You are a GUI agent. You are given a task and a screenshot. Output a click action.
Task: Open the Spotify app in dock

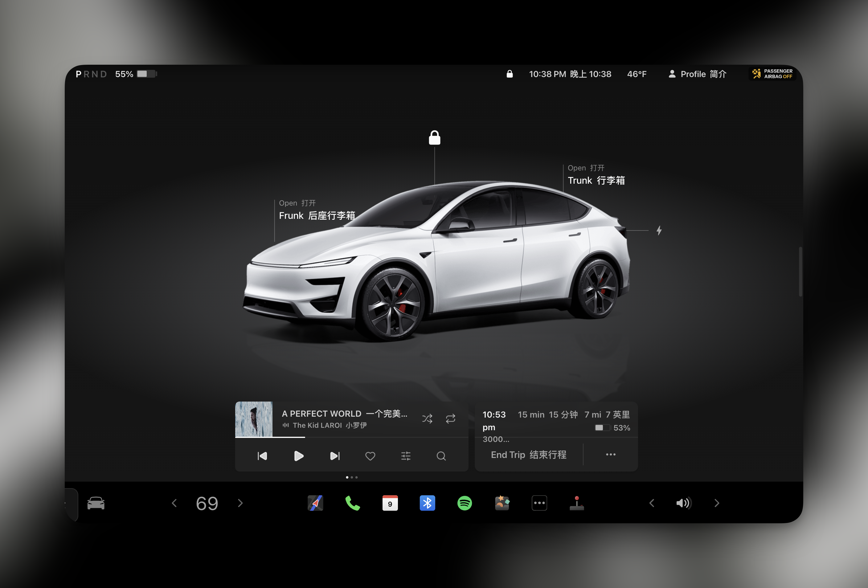click(464, 503)
